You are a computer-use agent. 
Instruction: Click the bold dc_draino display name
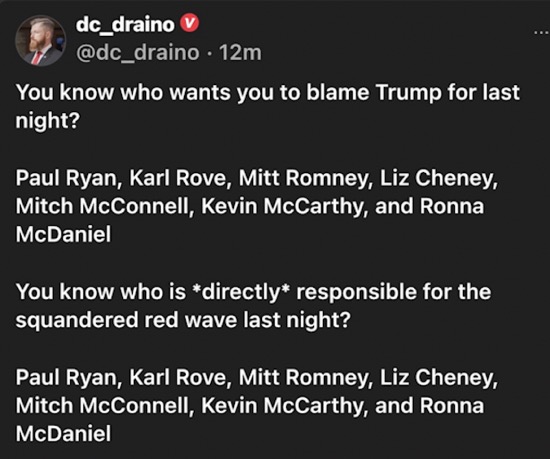(x=125, y=25)
